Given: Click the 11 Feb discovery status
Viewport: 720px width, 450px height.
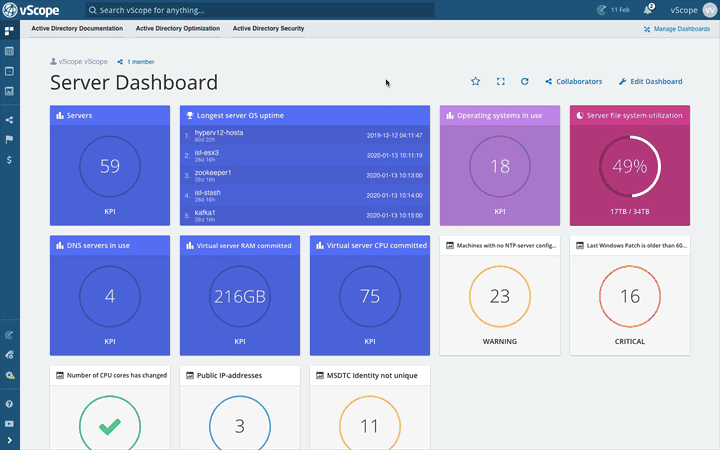Looking at the screenshot, I should click(613, 10).
